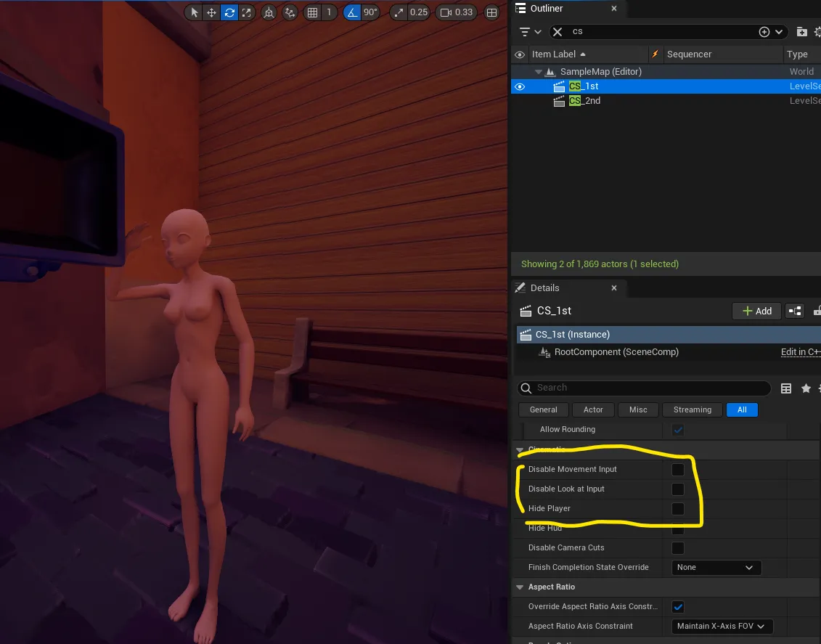Enable the Hide Player checkbox
The image size is (821, 644).
[678, 509]
